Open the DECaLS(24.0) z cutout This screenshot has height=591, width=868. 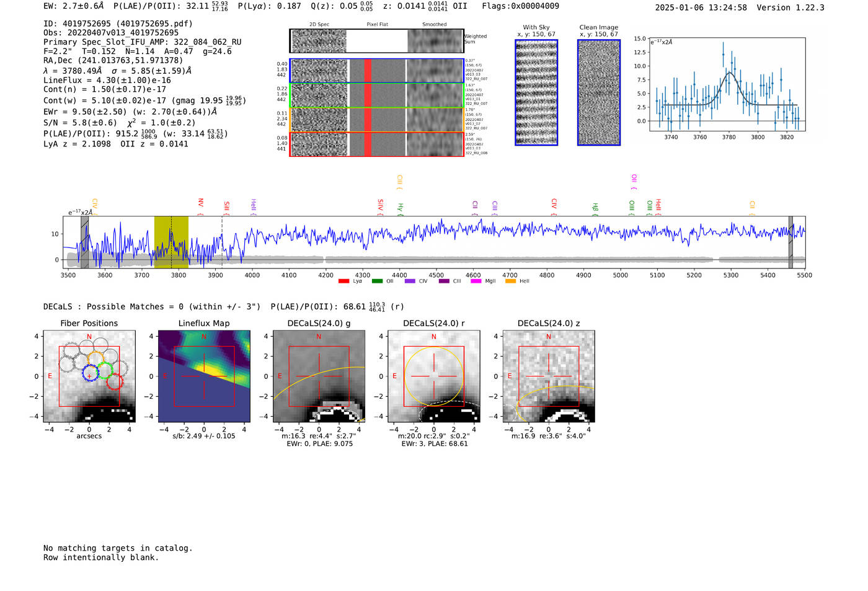[x=548, y=376]
